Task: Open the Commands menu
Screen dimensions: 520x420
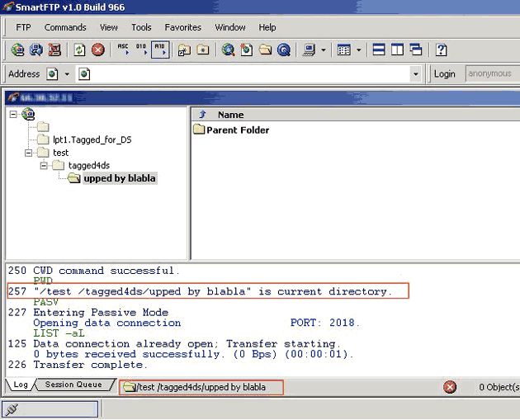Action: 65,27
